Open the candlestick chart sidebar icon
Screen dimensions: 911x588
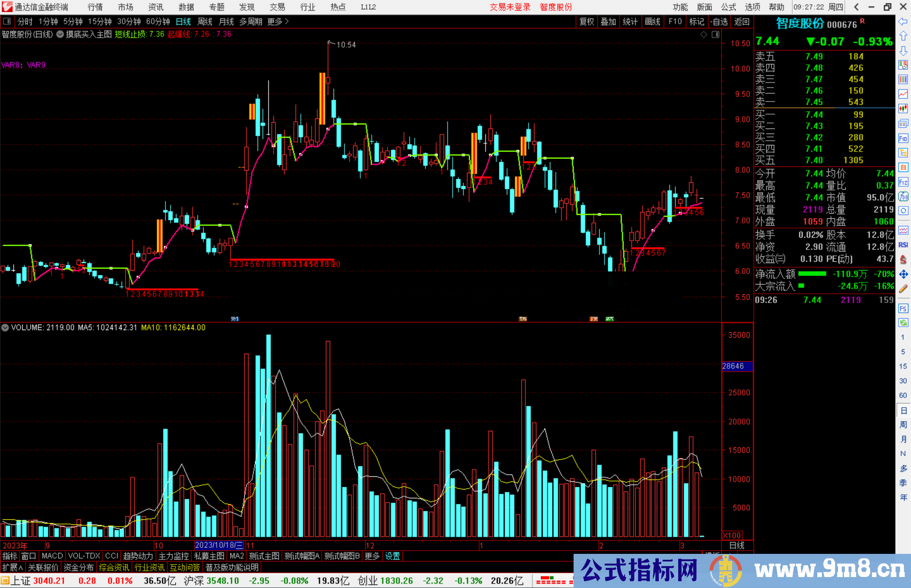point(903,109)
